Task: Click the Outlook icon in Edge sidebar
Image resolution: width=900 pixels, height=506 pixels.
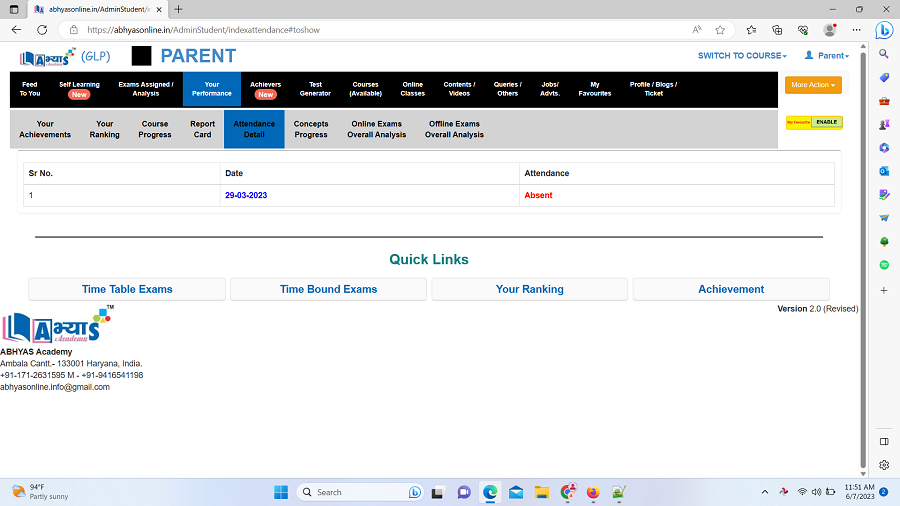Action: coord(884,171)
